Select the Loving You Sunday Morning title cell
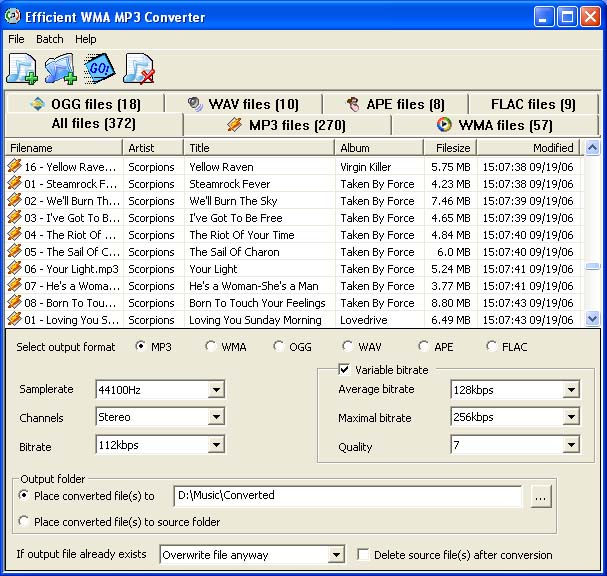This screenshot has width=607, height=576. pyautogui.click(x=255, y=320)
